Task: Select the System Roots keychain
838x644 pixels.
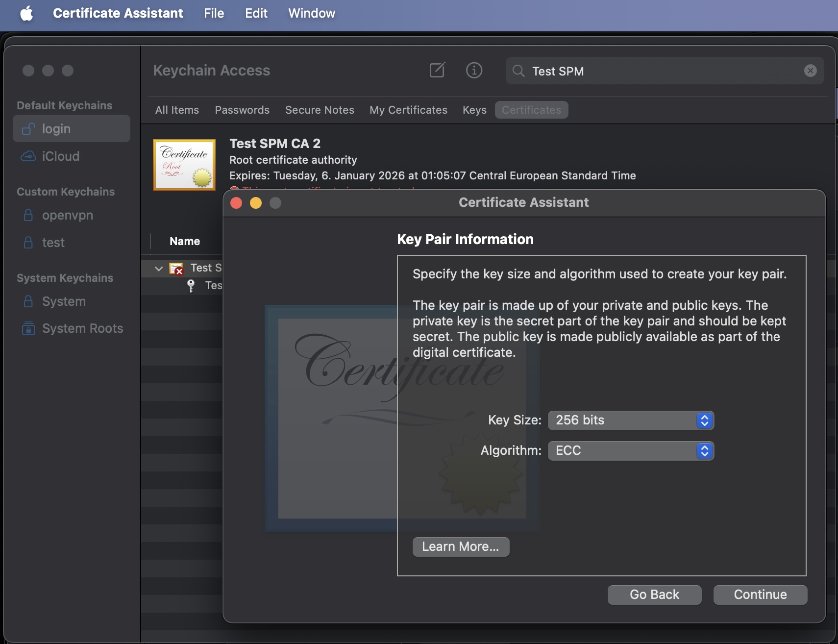Action: (x=72, y=328)
